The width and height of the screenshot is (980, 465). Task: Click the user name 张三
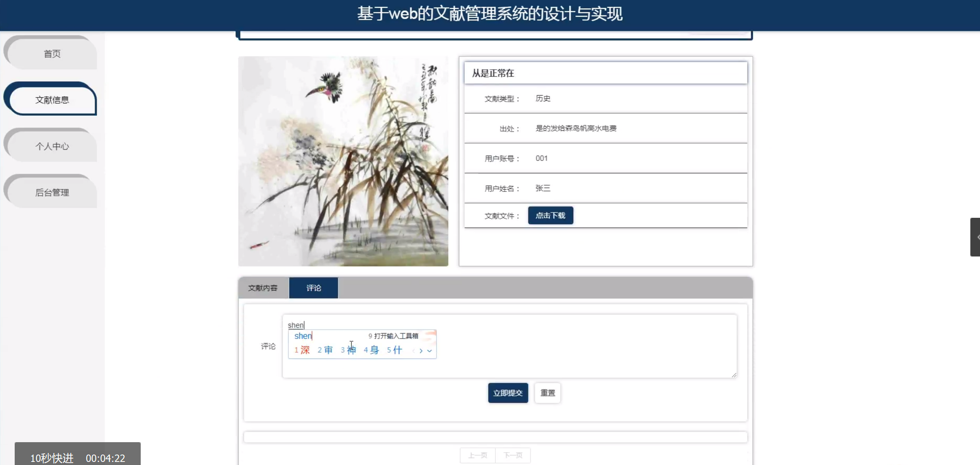(543, 188)
